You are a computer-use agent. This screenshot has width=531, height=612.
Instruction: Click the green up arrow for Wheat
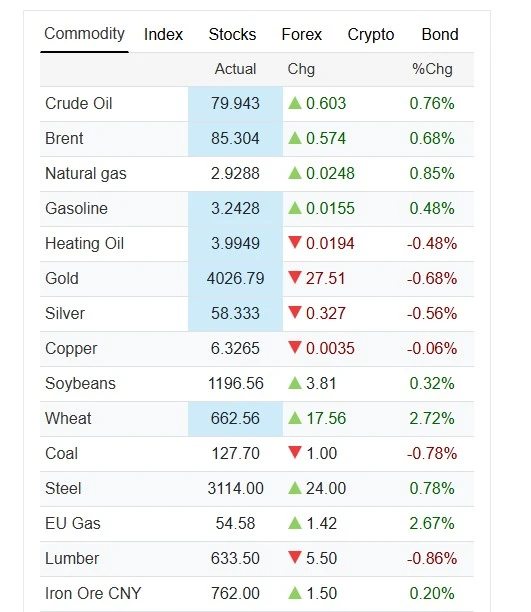point(295,418)
